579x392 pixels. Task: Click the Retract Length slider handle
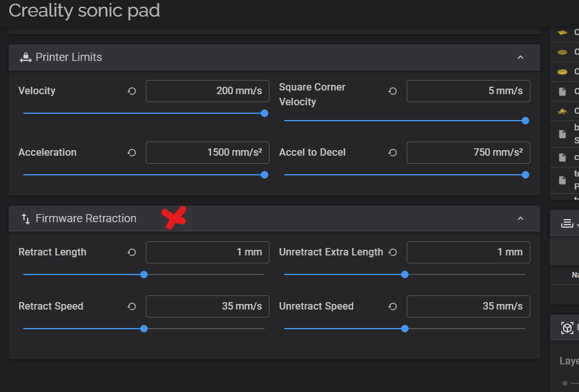[144, 274]
